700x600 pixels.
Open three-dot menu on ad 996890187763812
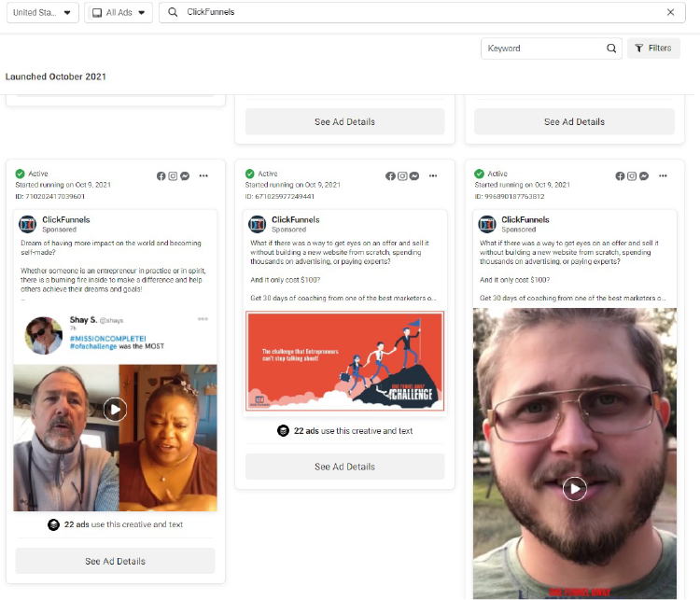pos(663,175)
